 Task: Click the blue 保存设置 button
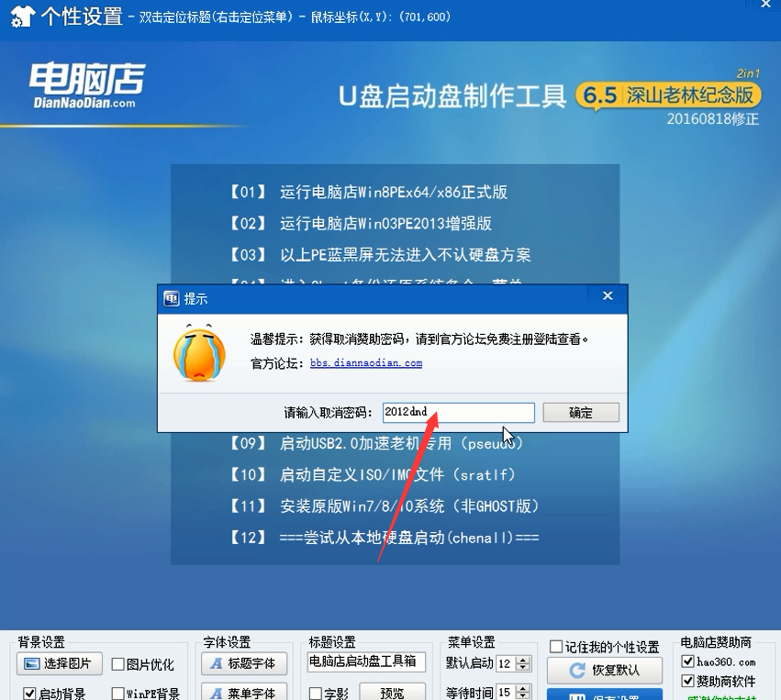(x=605, y=694)
